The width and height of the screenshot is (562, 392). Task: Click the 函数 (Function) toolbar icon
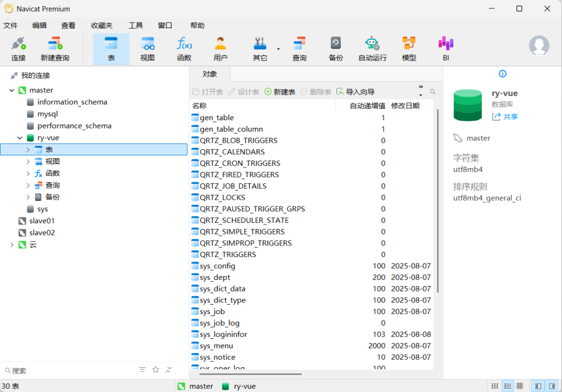click(x=184, y=48)
